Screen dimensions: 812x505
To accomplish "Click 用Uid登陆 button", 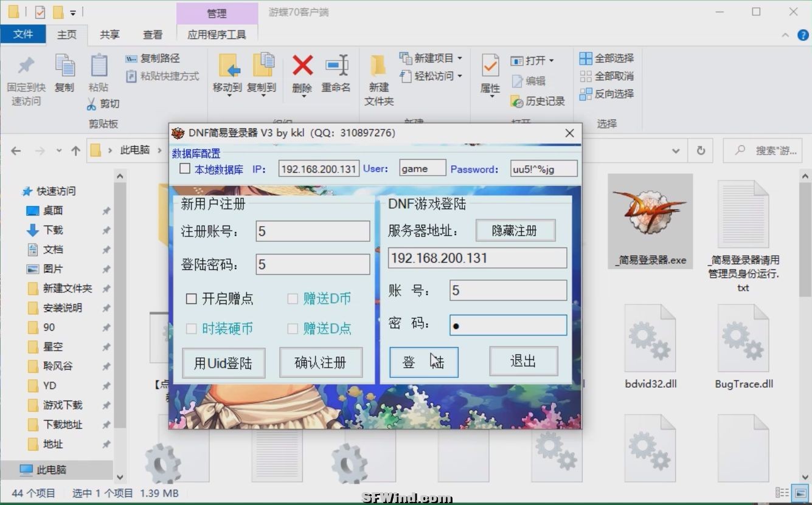I will click(223, 363).
